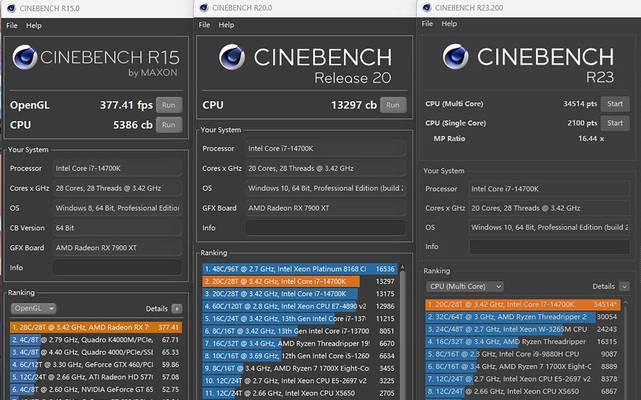Select R20 ranking row Xeon E5-2697 v2 3225
The height and width of the screenshot is (400, 641).
pyautogui.click(x=300, y=381)
